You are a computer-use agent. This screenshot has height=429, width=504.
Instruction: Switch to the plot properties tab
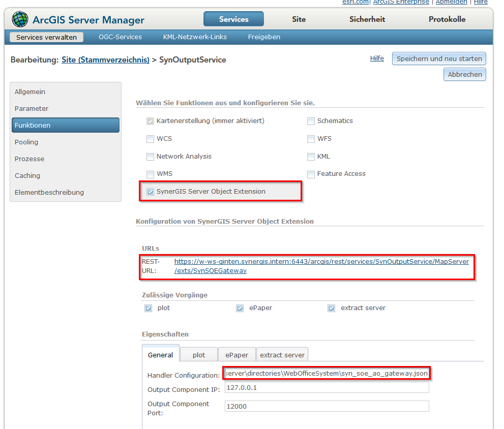point(198,354)
